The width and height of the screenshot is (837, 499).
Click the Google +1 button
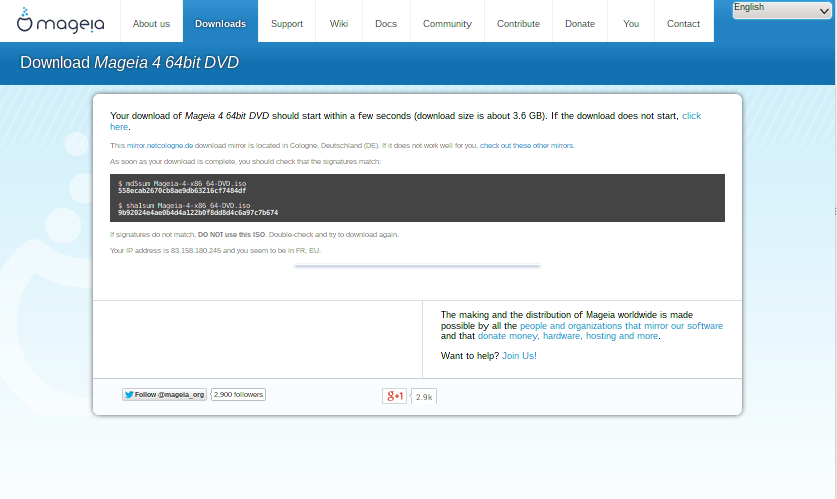[394, 396]
